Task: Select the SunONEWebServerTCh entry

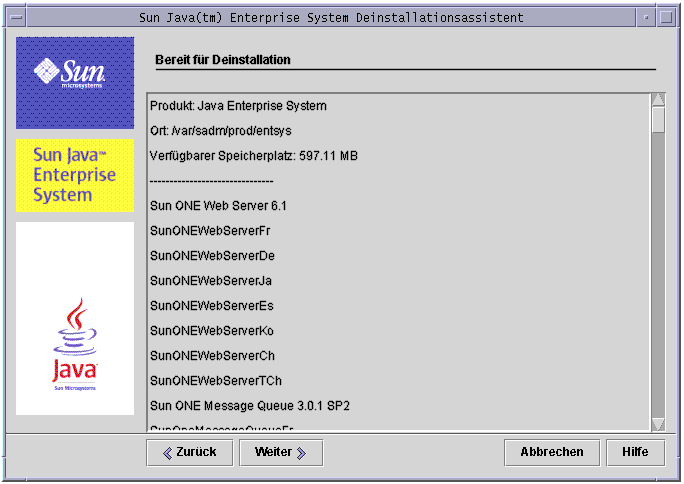Action: point(216,381)
